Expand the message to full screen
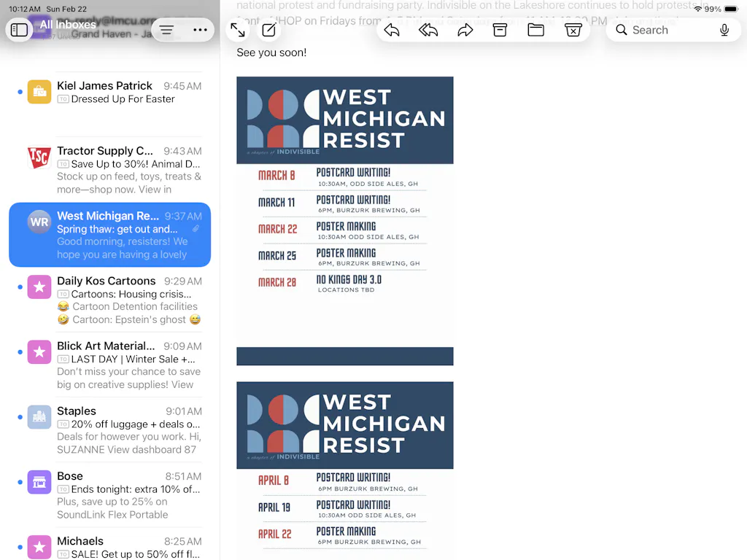 (x=238, y=30)
